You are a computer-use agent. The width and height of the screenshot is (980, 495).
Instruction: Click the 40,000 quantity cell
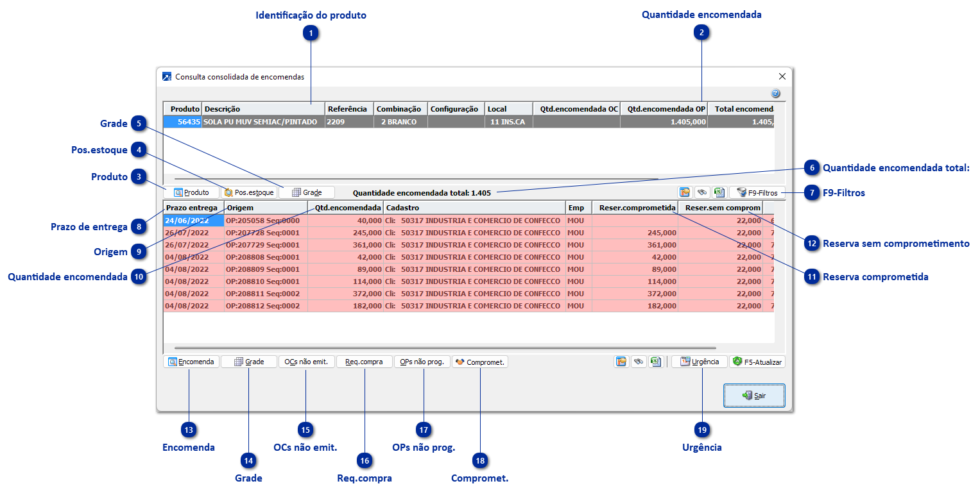(346, 221)
